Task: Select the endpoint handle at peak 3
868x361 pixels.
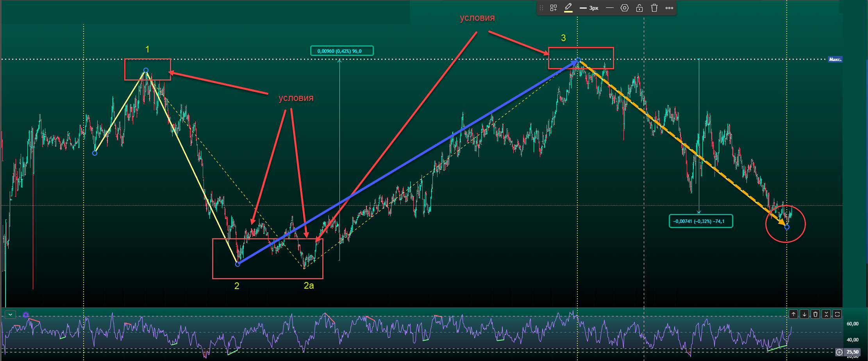Action: click(x=579, y=60)
